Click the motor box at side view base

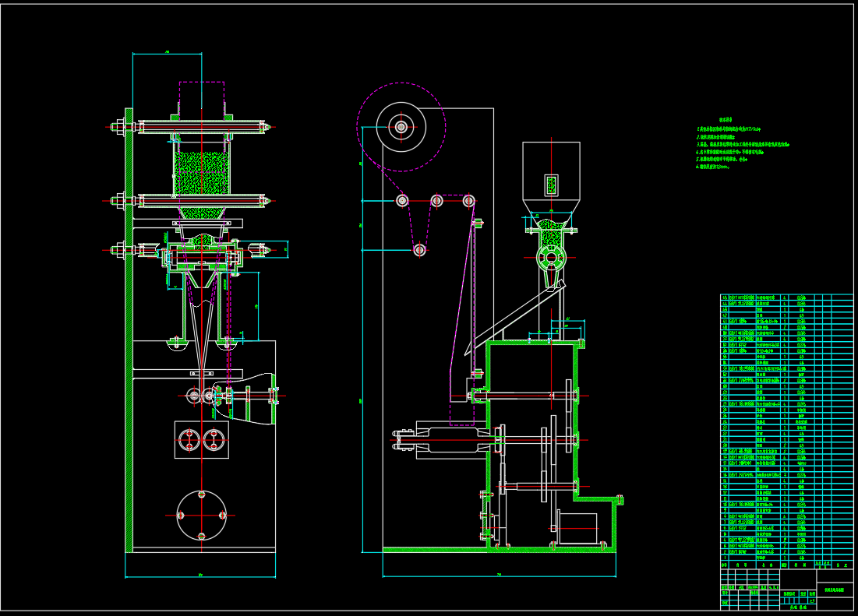(577, 528)
